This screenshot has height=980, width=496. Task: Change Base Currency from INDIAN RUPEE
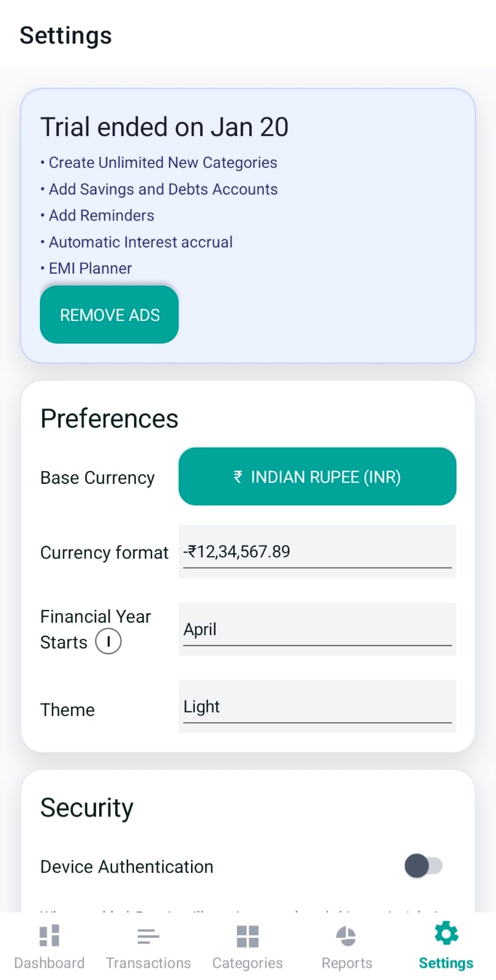click(x=317, y=477)
